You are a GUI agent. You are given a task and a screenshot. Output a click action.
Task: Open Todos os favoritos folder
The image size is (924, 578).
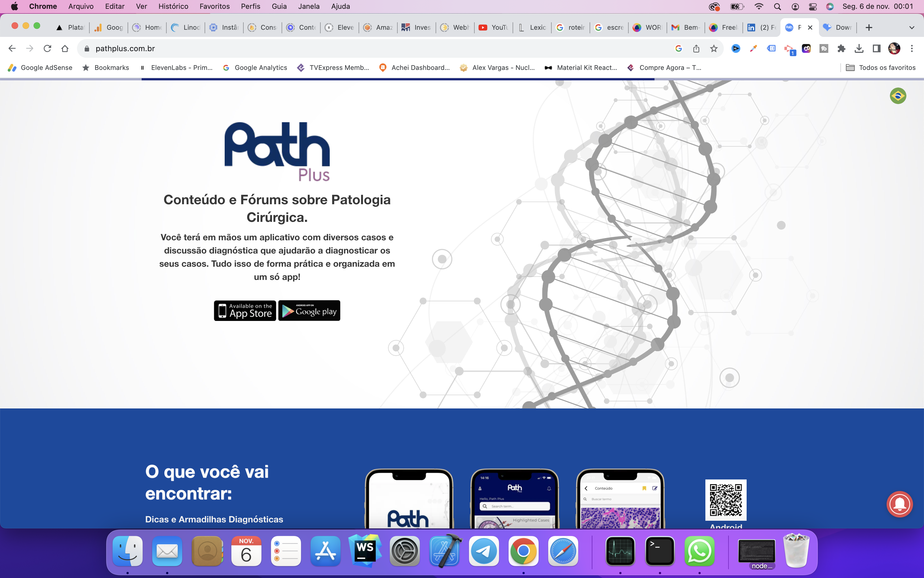[x=881, y=68]
